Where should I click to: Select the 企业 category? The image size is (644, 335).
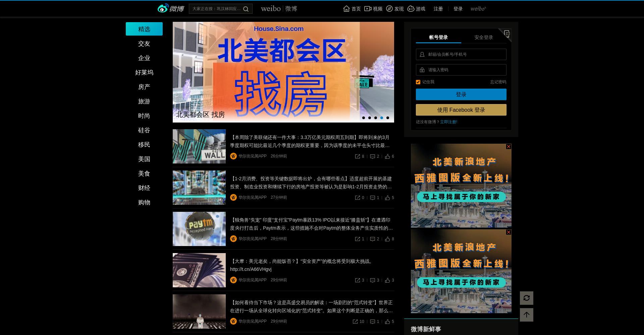(x=144, y=58)
